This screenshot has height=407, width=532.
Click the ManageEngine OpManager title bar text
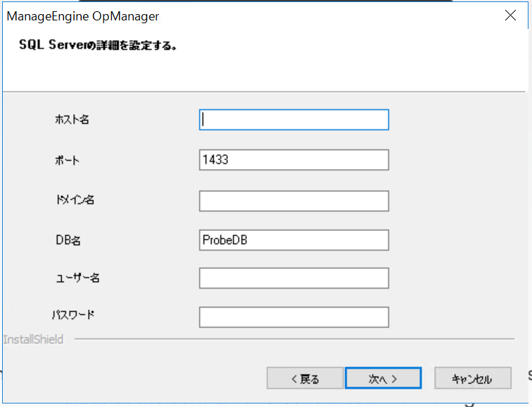[x=83, y=16]
